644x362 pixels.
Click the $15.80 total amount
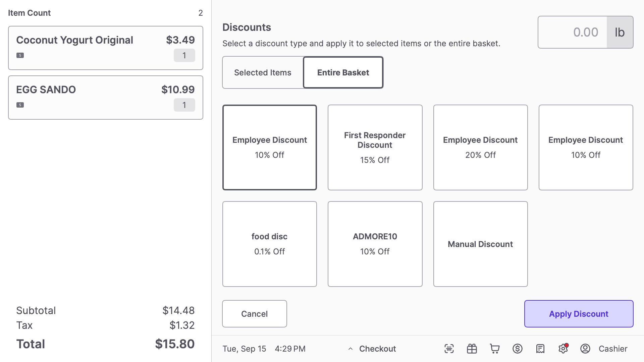[x=175, y=344]
